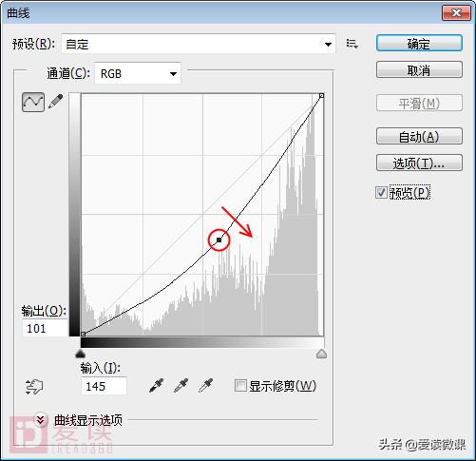Open the 通道 RGB channel dropdown
The image size is (476, 461).
[x=138, y=73]
